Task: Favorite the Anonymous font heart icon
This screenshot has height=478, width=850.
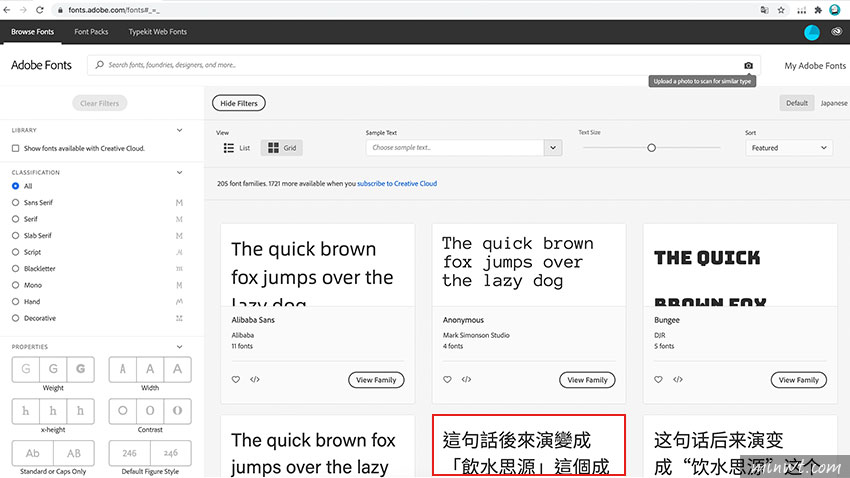Action: pos(447,379)
